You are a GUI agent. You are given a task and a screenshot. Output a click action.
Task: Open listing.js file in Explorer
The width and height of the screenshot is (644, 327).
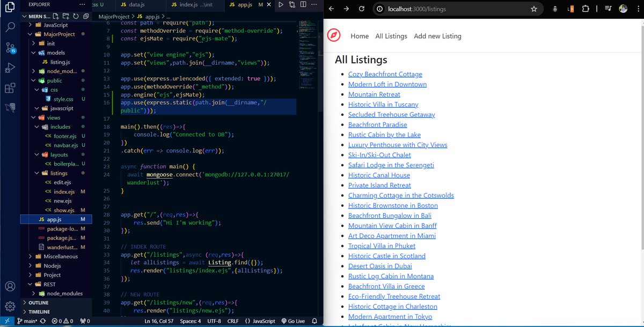(x=56, y=62)
